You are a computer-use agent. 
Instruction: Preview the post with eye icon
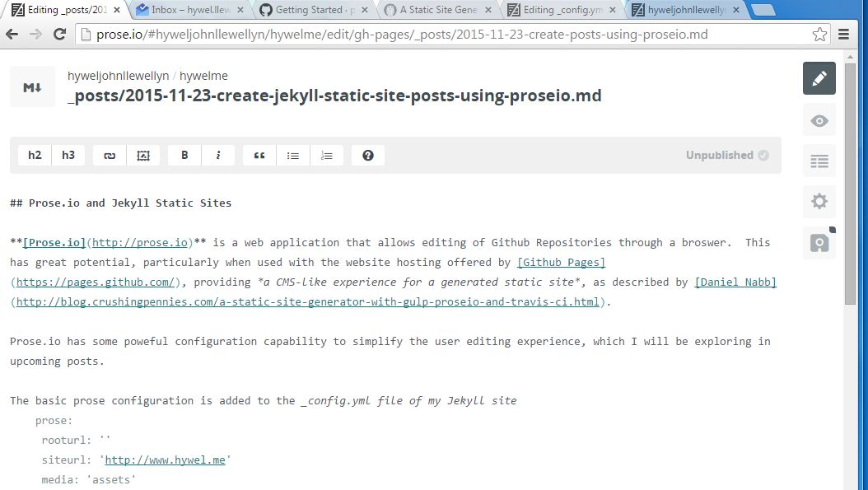[819, 121]
